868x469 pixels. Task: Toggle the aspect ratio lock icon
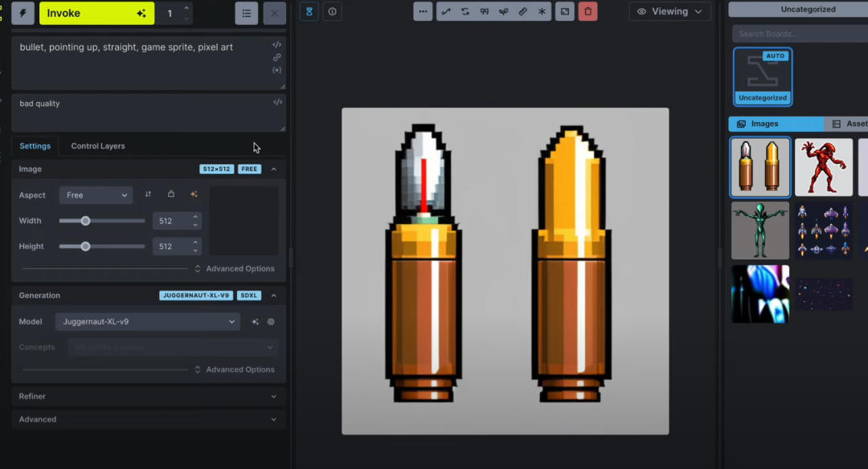[x=171, y=194]
